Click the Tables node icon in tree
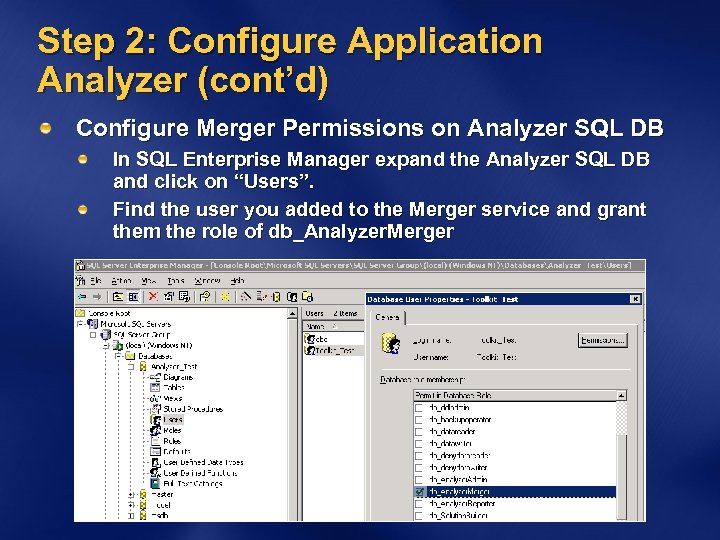The image size is (720, 540). (x=156, y=388)
